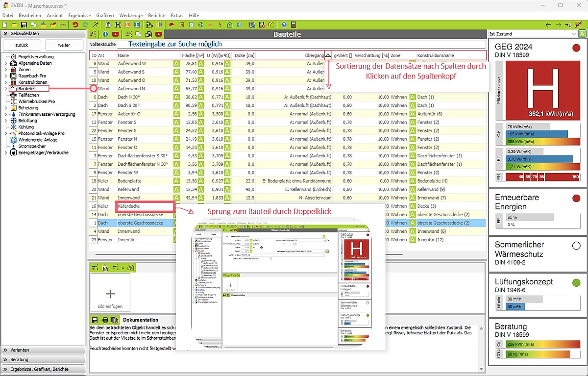Click the blue help question mark icon
Screen dimensions: 588x376
point(284,25)
